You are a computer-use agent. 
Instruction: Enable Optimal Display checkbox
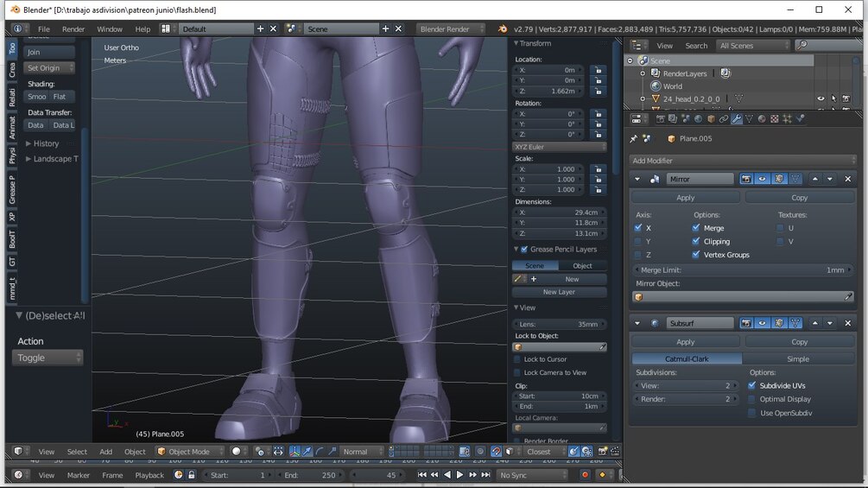coord(751,399)
